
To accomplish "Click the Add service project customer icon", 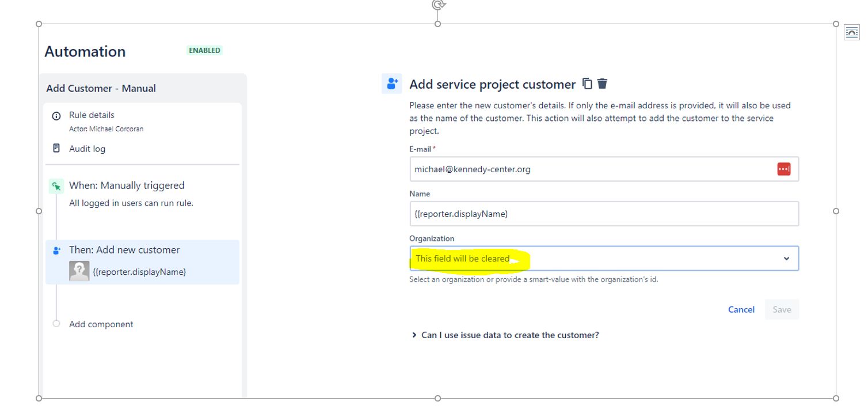I will [392, 84].
